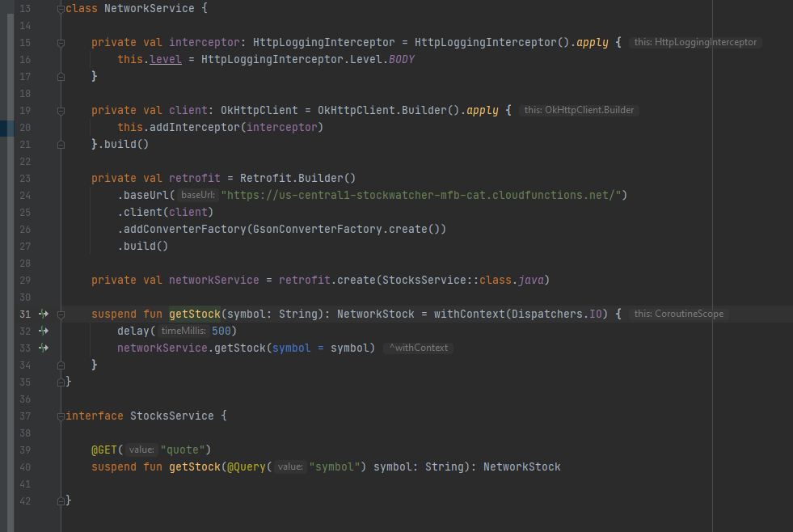
Task: Collapse the getStock function fold on line 31
Action: coord(61,314)
